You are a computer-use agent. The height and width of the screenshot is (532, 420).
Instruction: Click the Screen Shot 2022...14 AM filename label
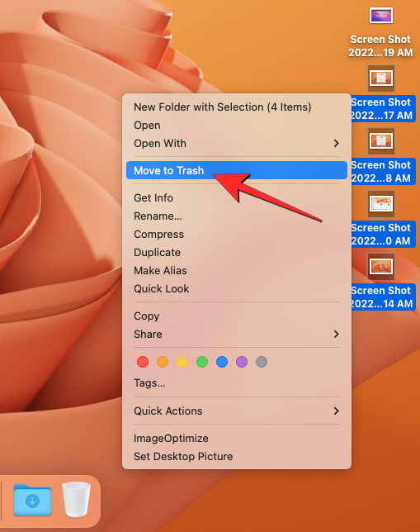383,297
